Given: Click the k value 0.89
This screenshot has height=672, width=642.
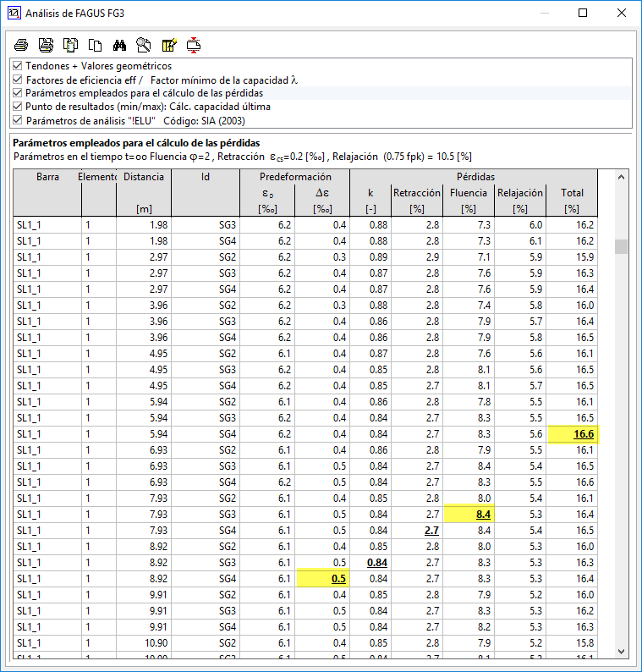Looking at the screenshot, I should pyautogui.click(x=379, y=257).
